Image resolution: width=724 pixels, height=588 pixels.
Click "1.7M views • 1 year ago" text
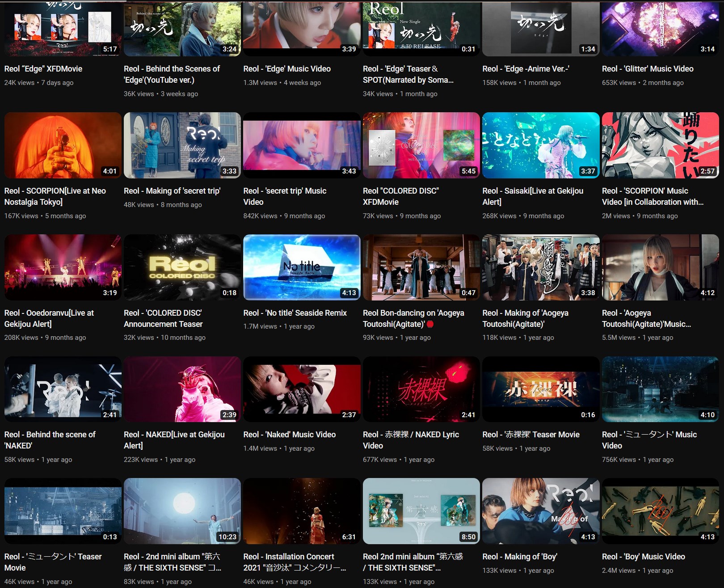(x=279, y=326)
